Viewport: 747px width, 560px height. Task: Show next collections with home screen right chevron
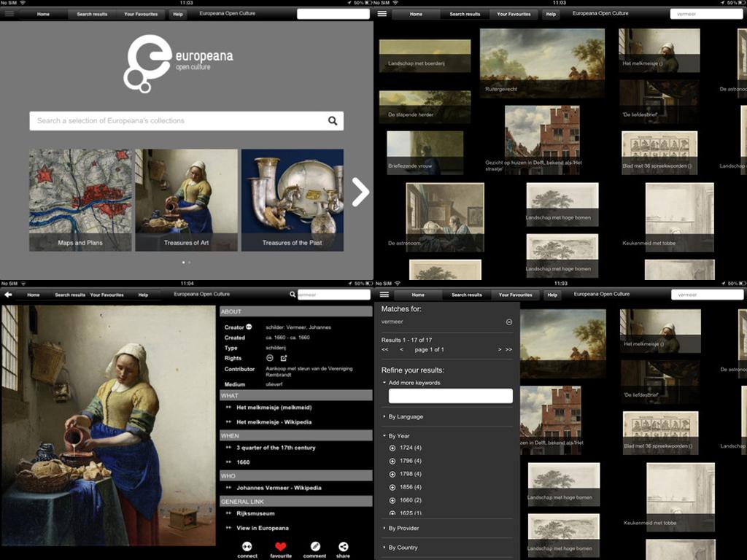[360, 192]
